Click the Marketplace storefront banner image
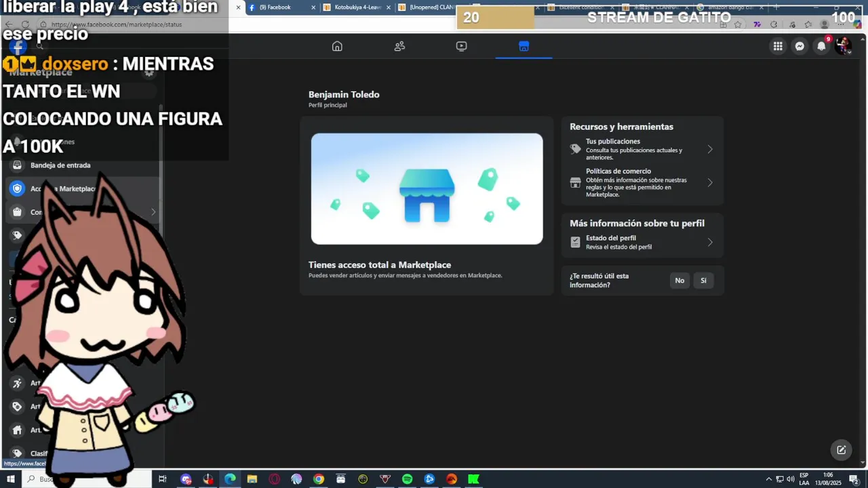 [x=427, y=188]
